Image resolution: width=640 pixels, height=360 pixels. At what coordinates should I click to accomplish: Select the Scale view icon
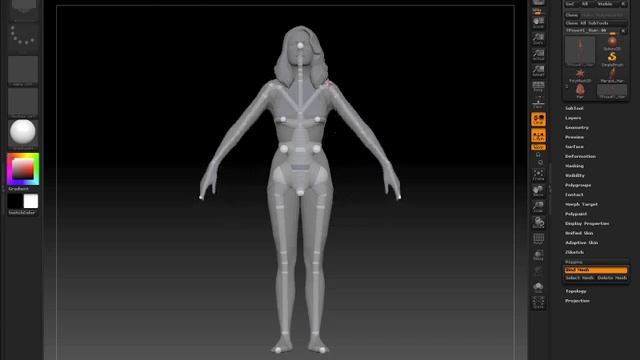(x=538, y=207)
